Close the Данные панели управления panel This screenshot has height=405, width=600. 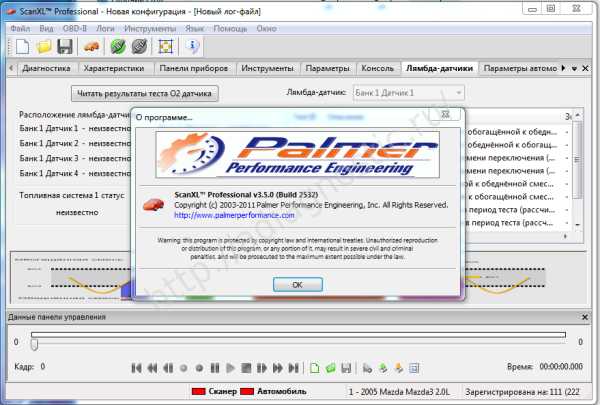pos(585,317)
